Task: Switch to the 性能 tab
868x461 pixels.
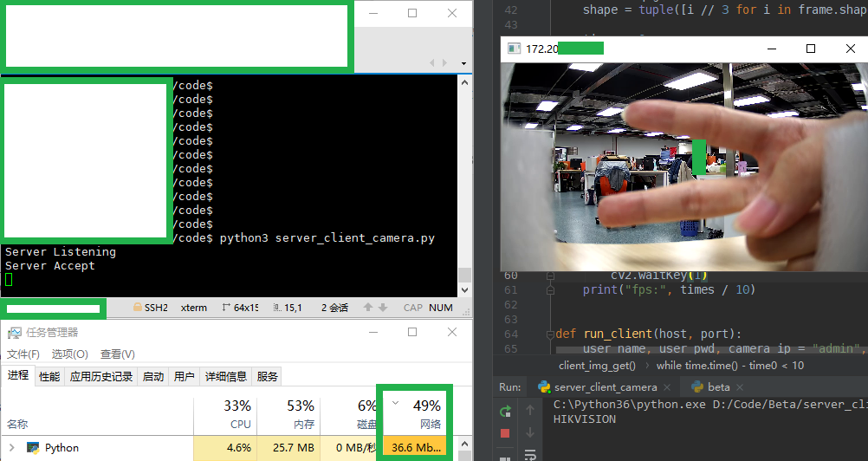Action: (x=49, y=377)
